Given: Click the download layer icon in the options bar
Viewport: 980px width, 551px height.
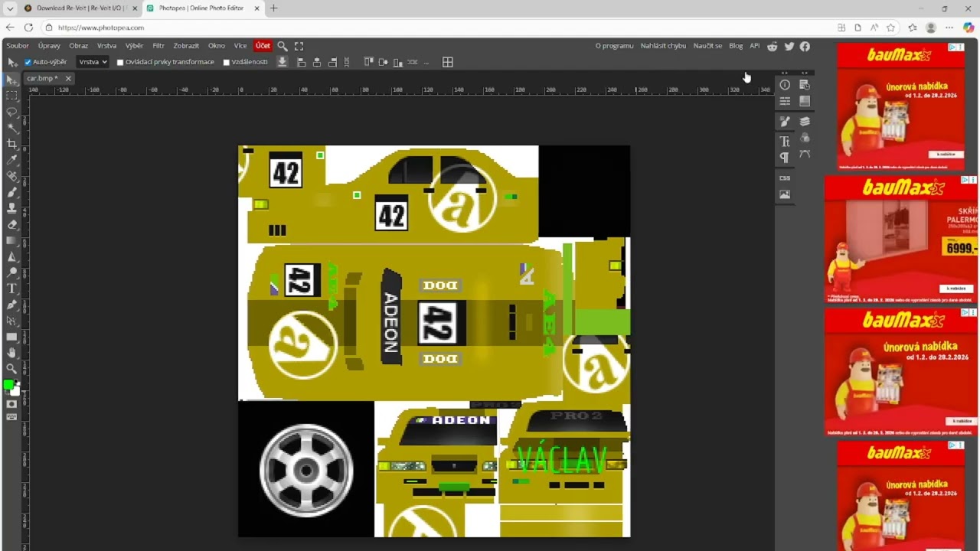Looking at the screenshot, I should tap(283, 62).
